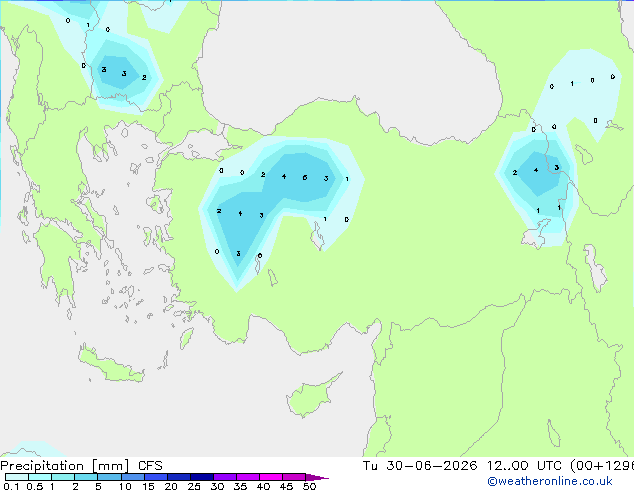The height and width of the screenshot is (490, 634).
Task: Pick the legend swatch for 1–2 mm
Action: (x=63, y=477)
